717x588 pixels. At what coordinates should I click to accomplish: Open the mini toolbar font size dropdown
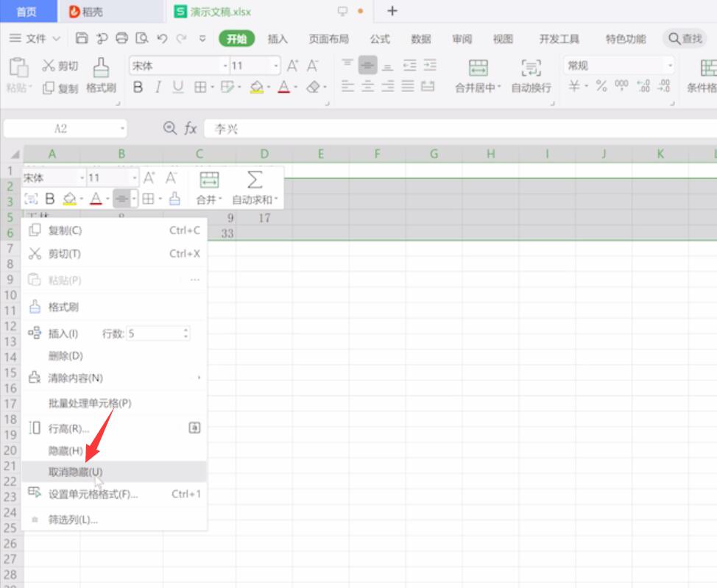tap(135, 178)
